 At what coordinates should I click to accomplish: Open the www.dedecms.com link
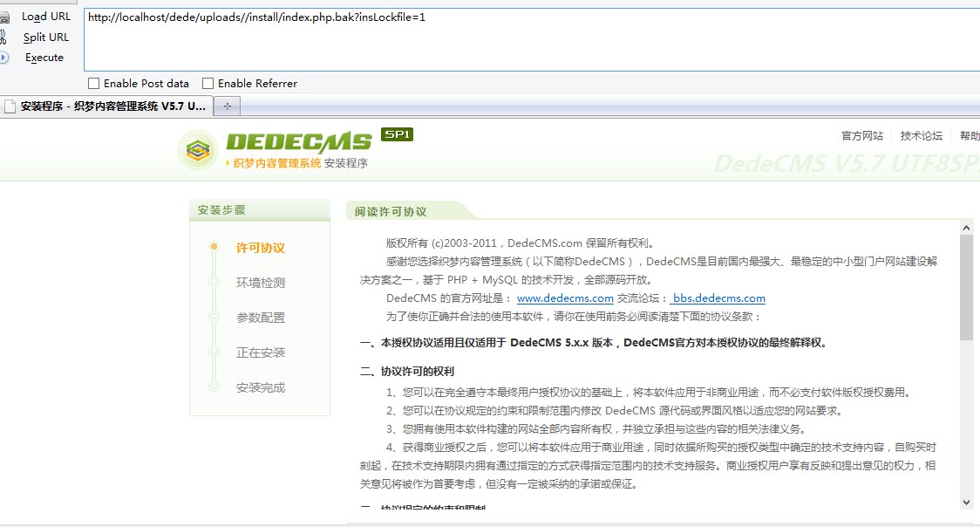tap(565, 298)
